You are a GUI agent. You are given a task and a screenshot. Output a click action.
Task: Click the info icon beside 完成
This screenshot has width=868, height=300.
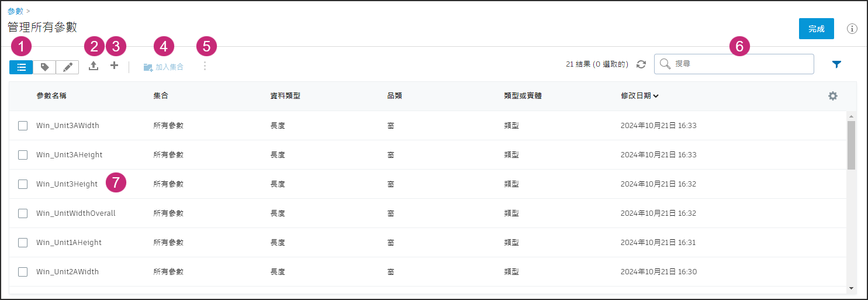(x=852, y=29)
